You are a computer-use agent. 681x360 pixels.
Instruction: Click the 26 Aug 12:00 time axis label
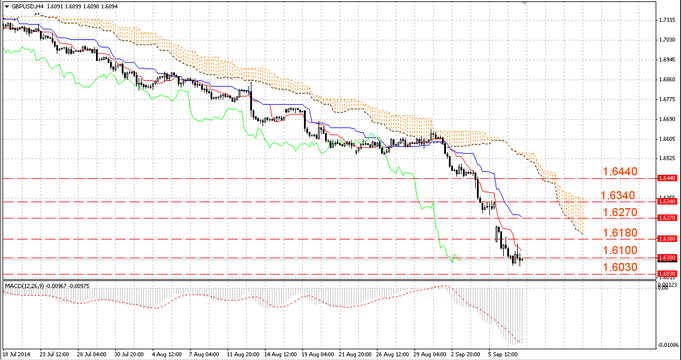(x=393, y=353)
